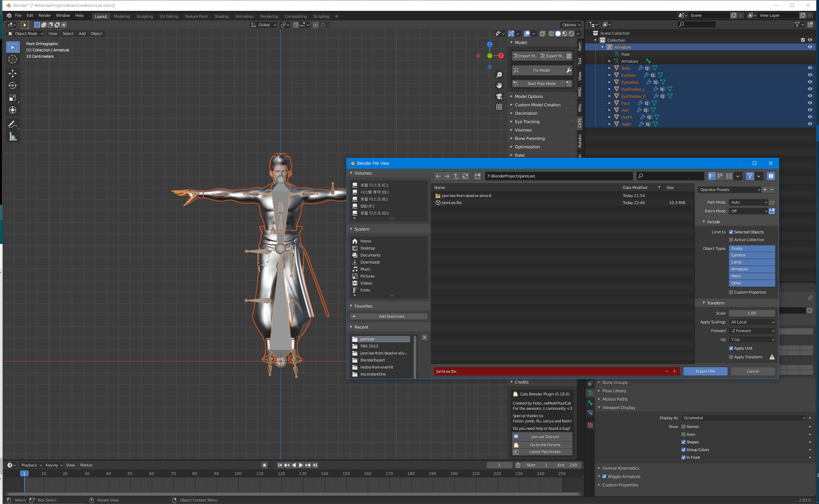The width and height of the screenshot is (819, 504).
Task: Uncheck Selected Objects limit option
Action: point(731,232)
